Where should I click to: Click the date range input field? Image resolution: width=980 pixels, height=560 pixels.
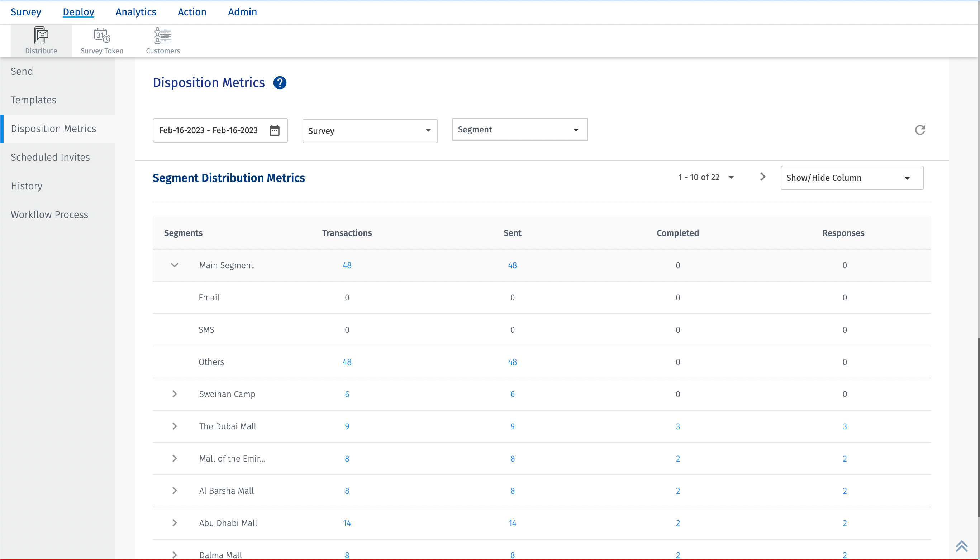(208, 130)
